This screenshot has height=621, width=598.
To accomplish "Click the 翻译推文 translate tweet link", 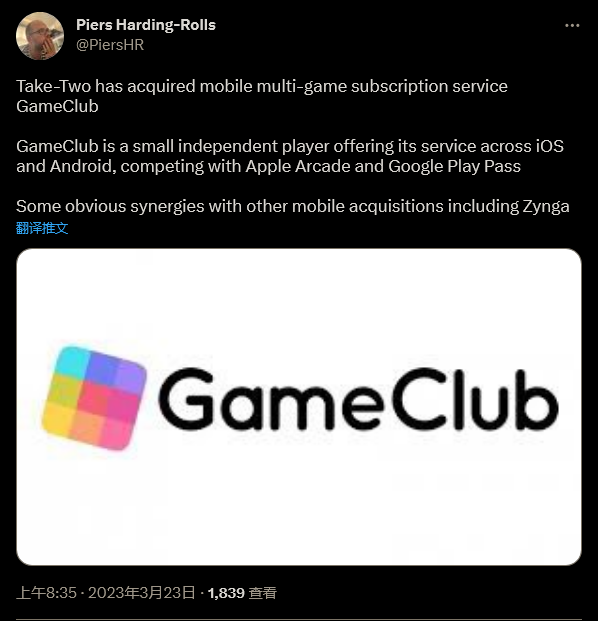I will pos(42,228).
